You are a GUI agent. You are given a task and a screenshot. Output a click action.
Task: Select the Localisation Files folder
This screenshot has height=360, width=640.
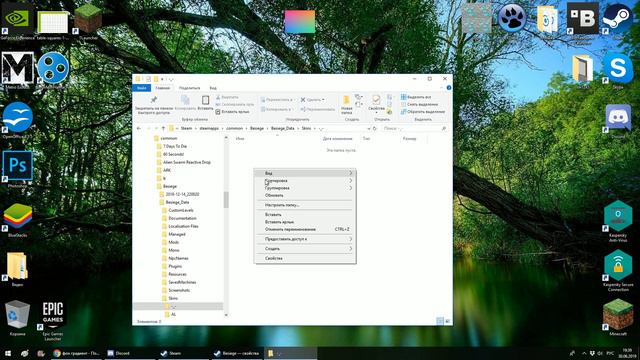[x=183, y=227]
